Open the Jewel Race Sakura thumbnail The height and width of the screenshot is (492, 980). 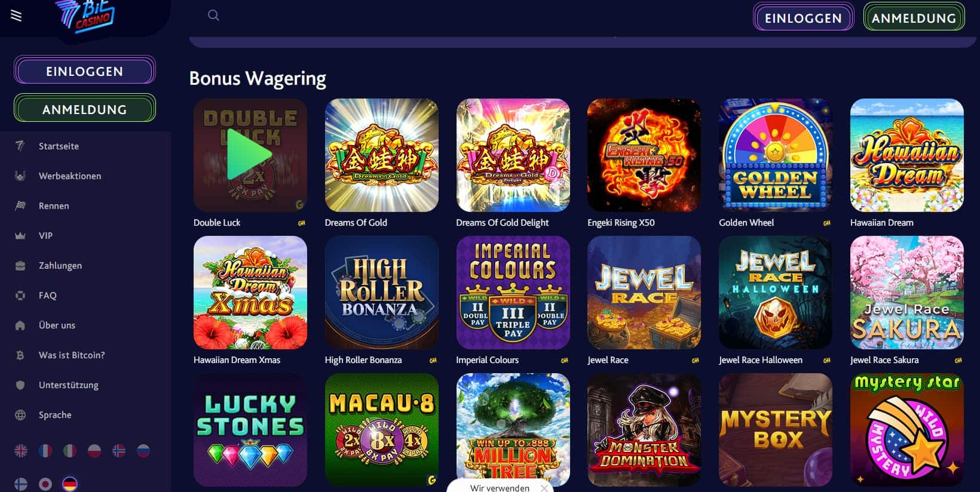click(906, 293)
